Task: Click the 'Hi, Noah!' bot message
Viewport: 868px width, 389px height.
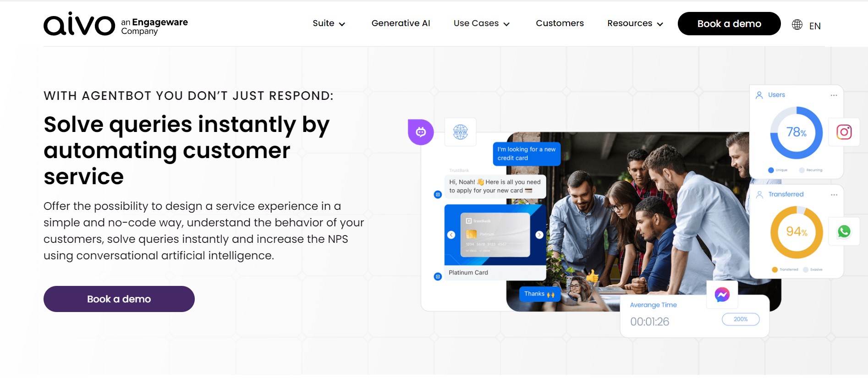Action: (495, 186)
